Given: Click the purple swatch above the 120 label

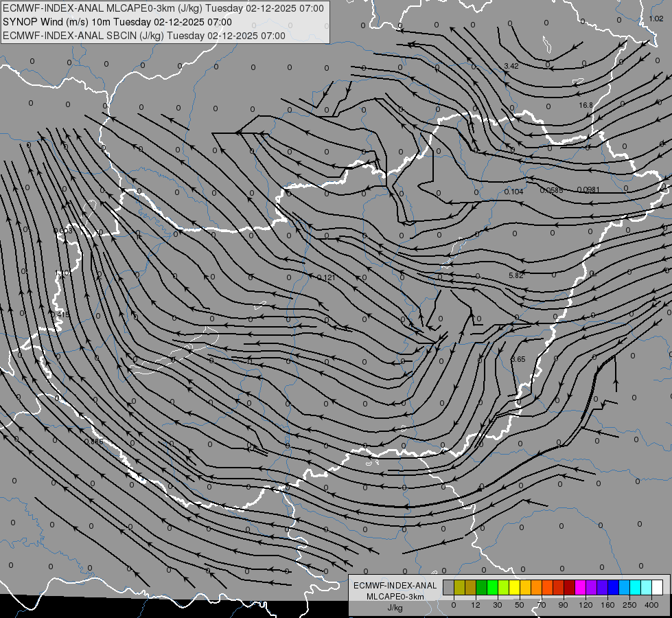Looking at the screenshot, I should tap(592, 587).
